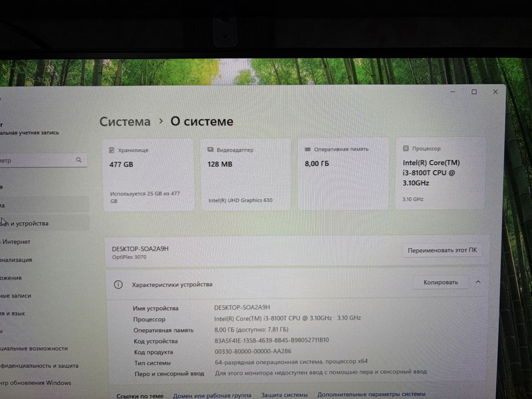Click the Процессор chip icon
This screenshot has width=532, height=399.
pyautogui.click(x=406, y=148)
